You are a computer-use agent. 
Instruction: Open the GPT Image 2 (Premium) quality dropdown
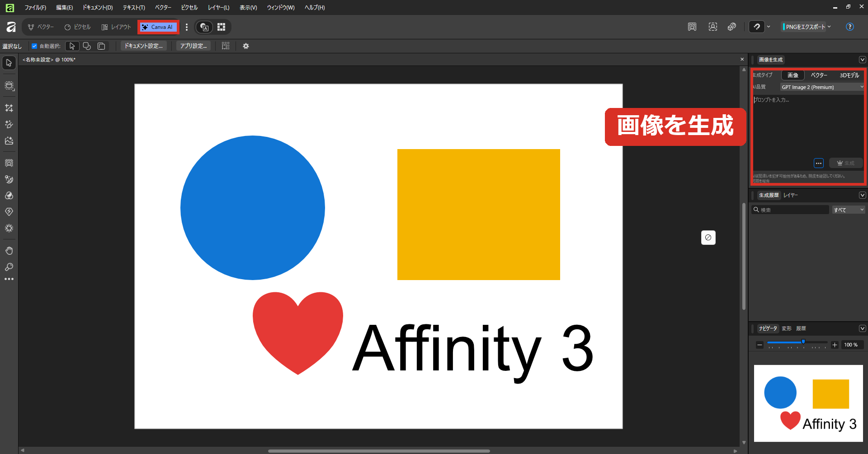(822, 87)
